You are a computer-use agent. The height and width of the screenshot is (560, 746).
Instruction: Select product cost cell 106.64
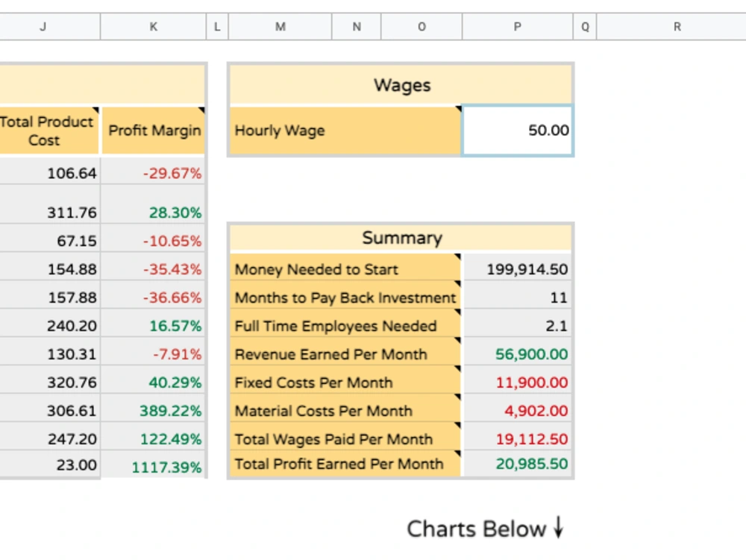coord(49,170)
